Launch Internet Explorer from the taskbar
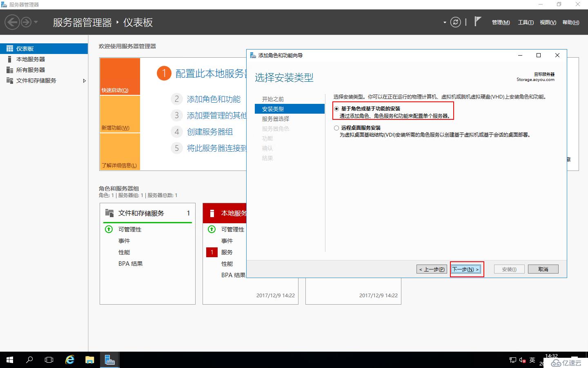This screenshot has height=368, width=588. point(70,360)
